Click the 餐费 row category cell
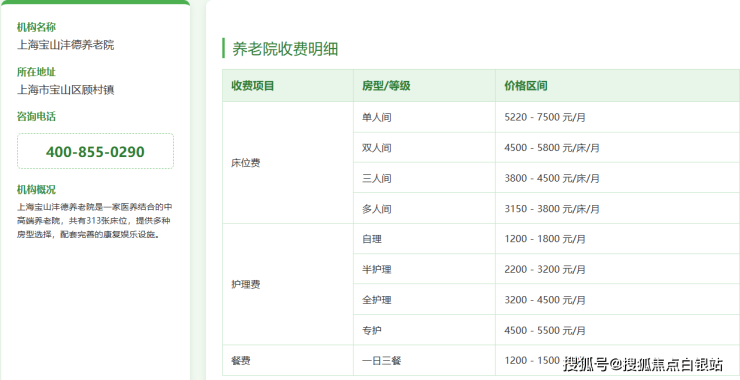740x380 pixels. coord(288,361)
